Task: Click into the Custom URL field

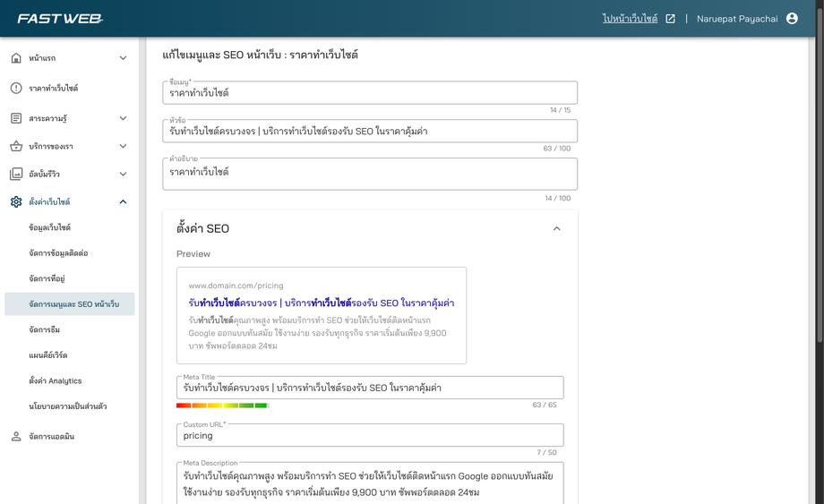Action: [x=370, y=436]
